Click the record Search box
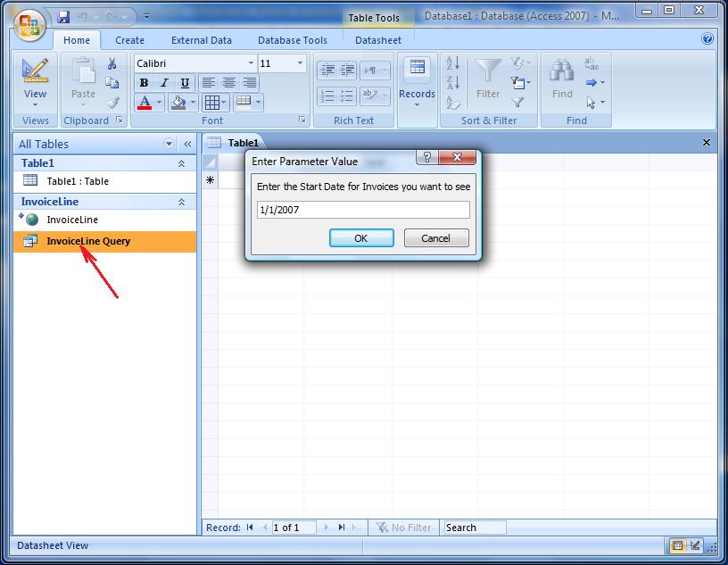The image size is (728, 565). [x=475, y=528]
